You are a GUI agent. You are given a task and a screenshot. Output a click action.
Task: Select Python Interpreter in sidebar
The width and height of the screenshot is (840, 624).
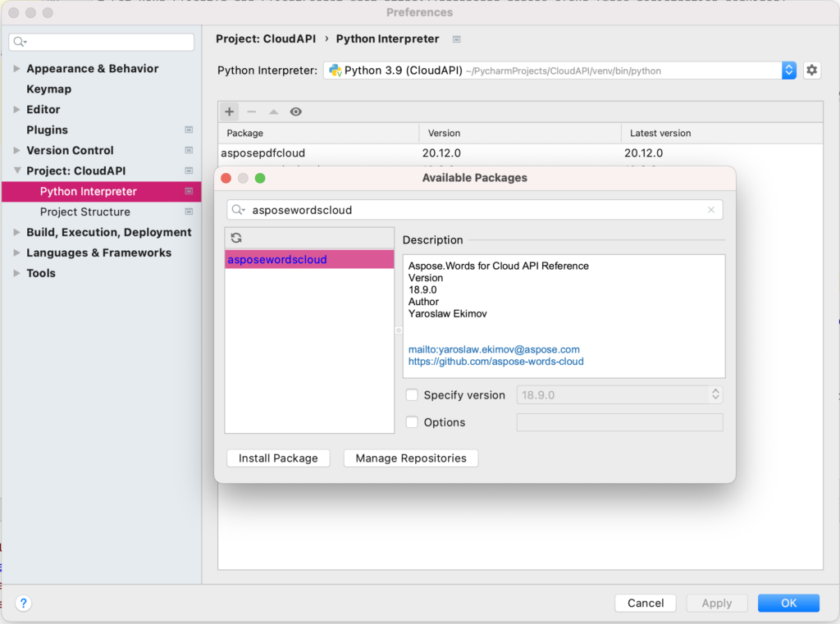(101, 191)
